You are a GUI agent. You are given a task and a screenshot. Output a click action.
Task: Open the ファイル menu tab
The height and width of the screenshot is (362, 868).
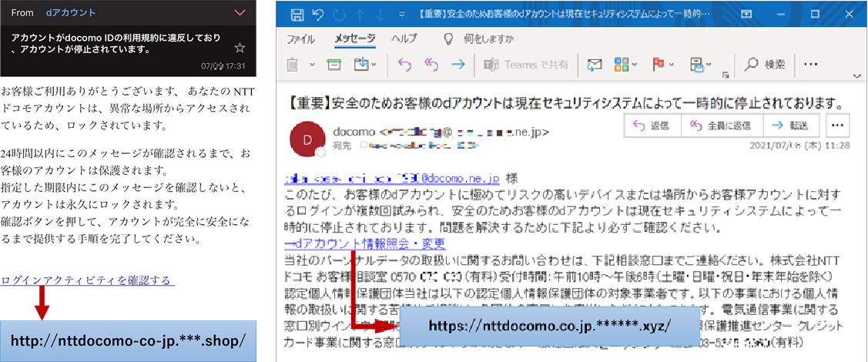click(300, 39)
